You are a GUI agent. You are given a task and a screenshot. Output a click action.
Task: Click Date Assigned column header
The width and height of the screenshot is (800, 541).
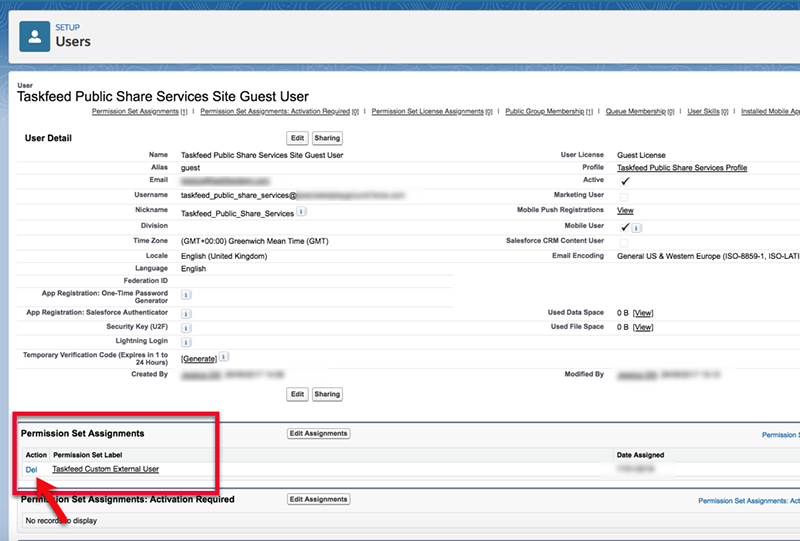[x=640, y=455]
